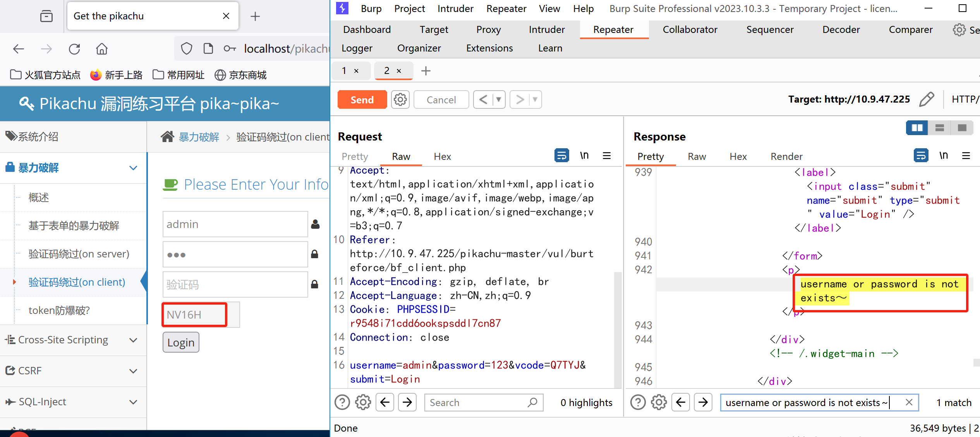
Task: Click the Burp Suite logo icon
Action: (x=342, y=8)
